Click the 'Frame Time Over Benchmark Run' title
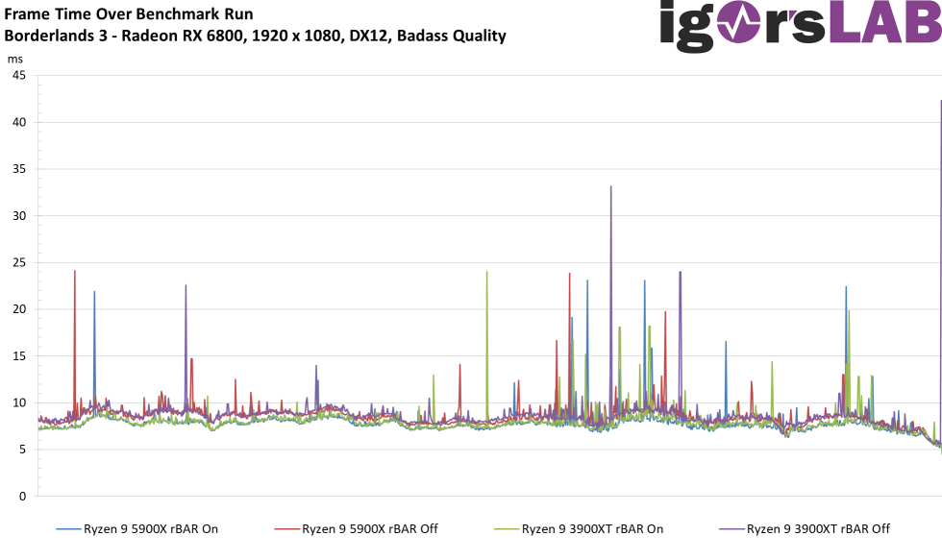 (129, 13)
